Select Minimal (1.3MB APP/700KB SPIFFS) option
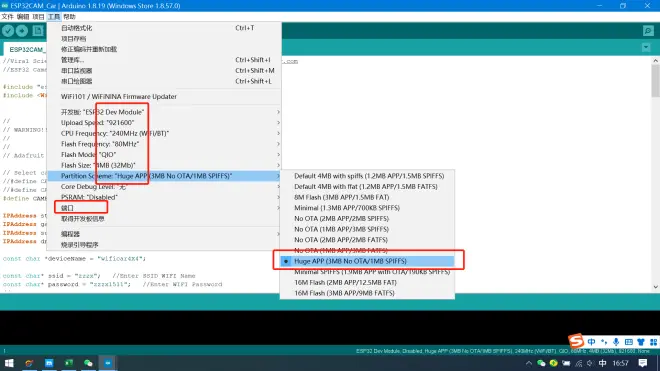 click(x=367, y=208)
